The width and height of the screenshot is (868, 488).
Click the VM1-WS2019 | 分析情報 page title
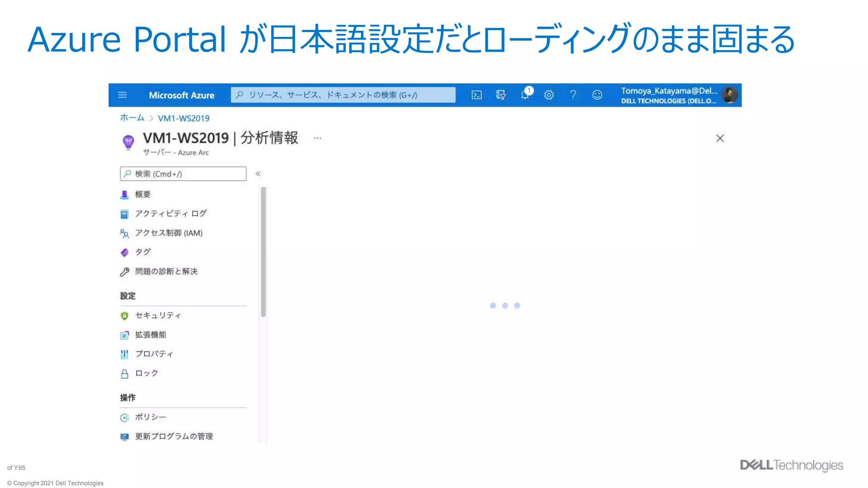(220, 138)
